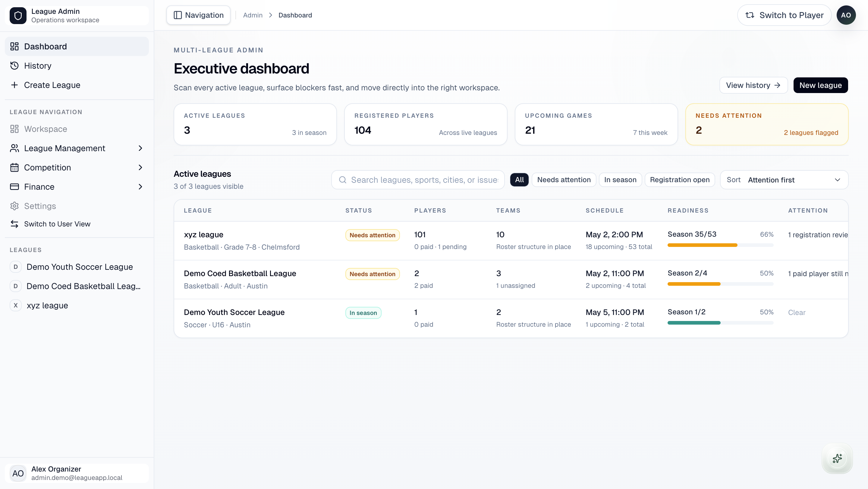Viewport: 868px width, 489px height.
Task: Click the View history button
Action: [753, 86]
